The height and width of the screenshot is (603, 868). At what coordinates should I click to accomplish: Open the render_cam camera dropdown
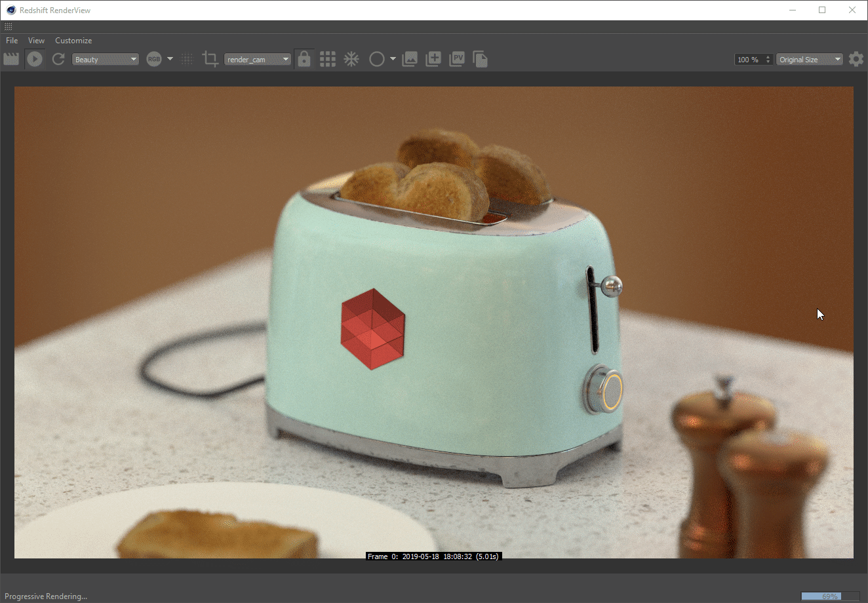[x=258, y=59]
